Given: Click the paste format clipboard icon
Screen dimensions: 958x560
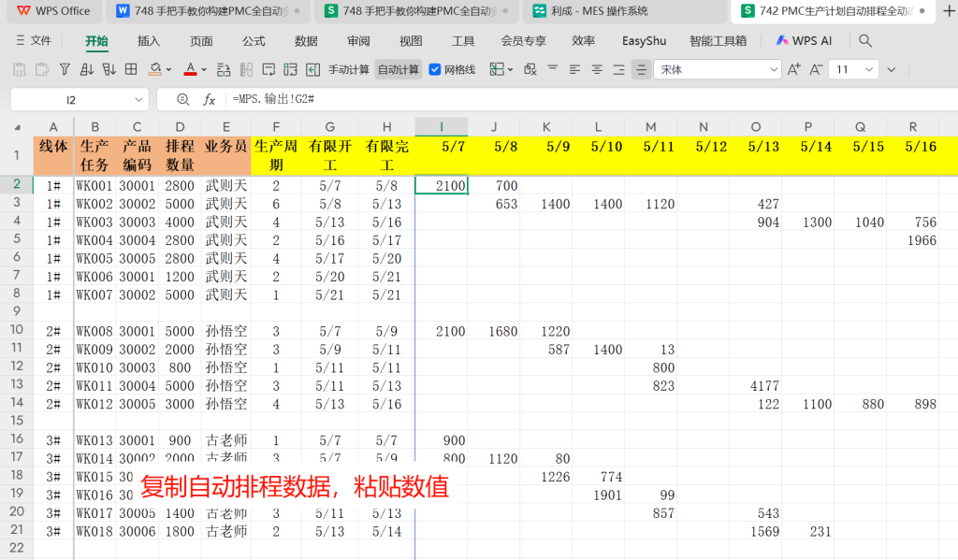Looking at the screenshot, I should click(42, 69).
